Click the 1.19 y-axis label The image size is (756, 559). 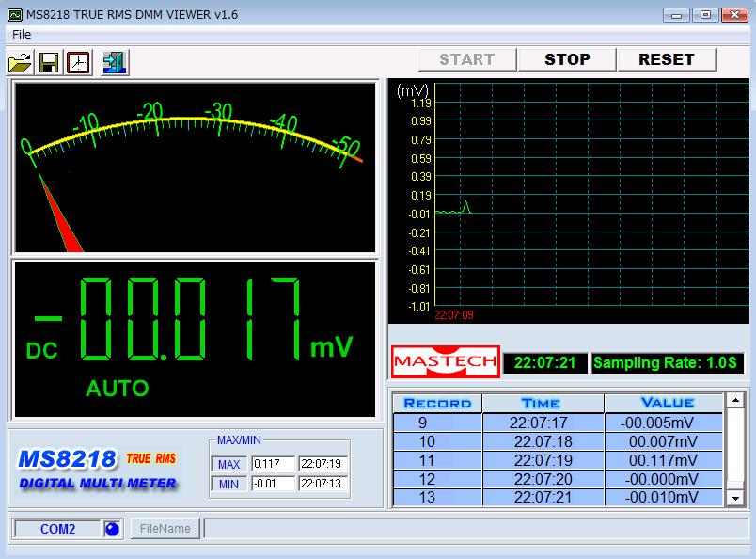[421, 103]
